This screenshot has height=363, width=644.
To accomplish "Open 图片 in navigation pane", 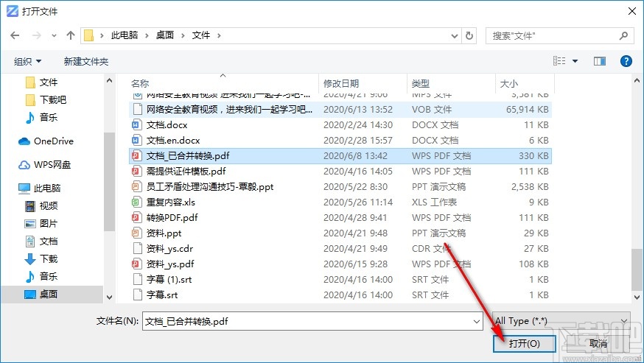I will click(x=41, y=223).
